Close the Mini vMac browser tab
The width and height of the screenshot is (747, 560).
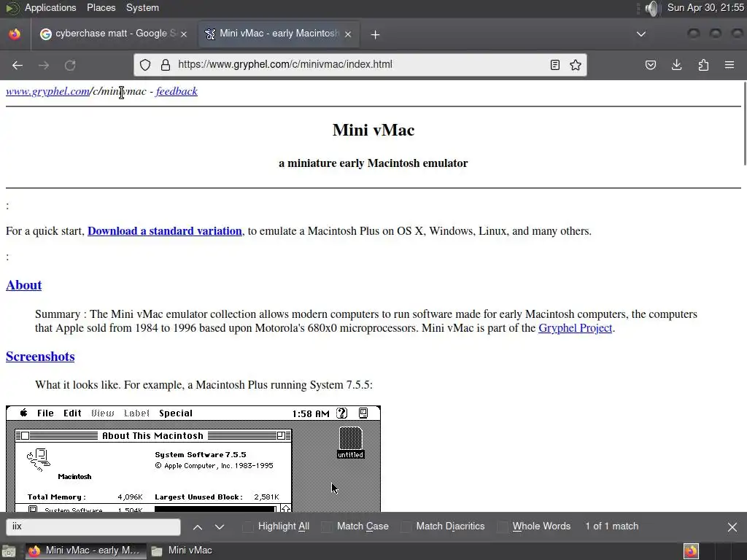tap(348, 34)
